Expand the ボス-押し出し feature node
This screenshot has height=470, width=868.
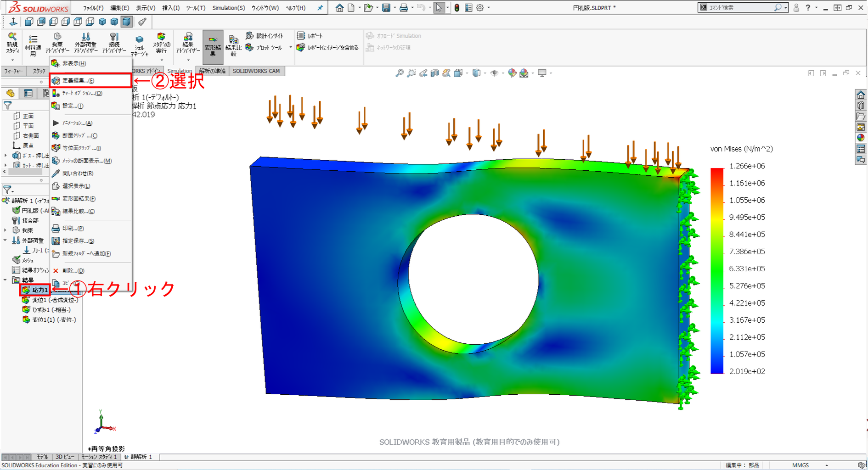(x=6, y=156)
